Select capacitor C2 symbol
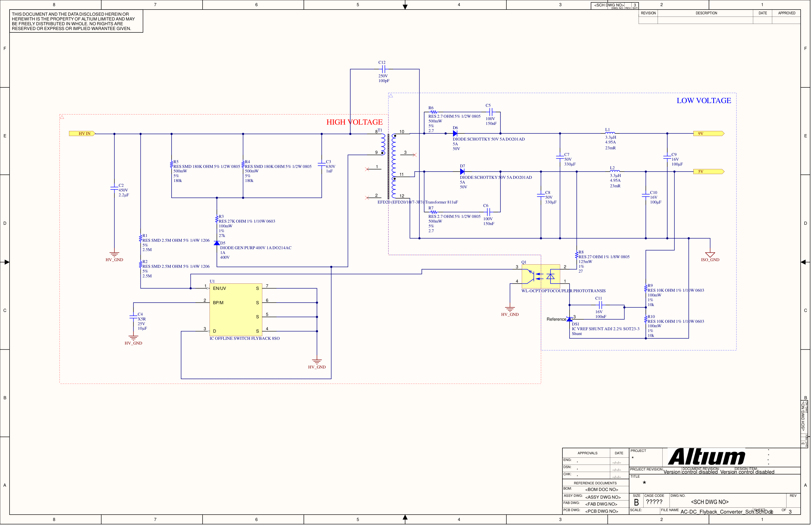 [114, 188]
